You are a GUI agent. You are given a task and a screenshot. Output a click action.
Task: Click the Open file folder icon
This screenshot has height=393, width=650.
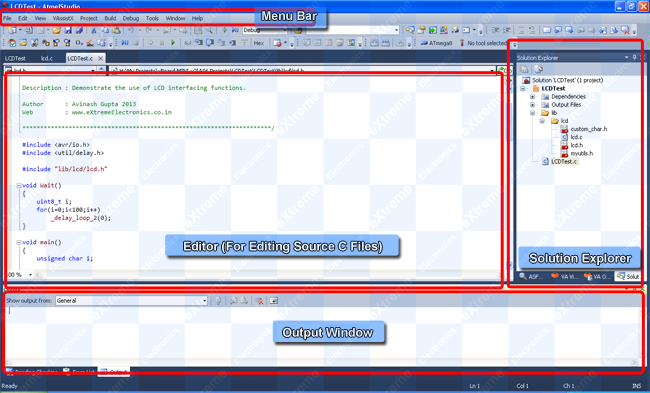coord(57,30)
